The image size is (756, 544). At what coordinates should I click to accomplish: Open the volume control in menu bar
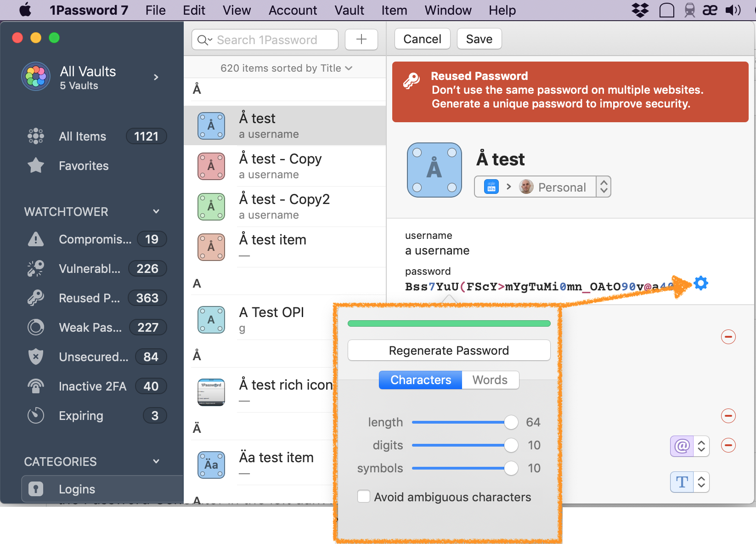[x=733, y=10]
